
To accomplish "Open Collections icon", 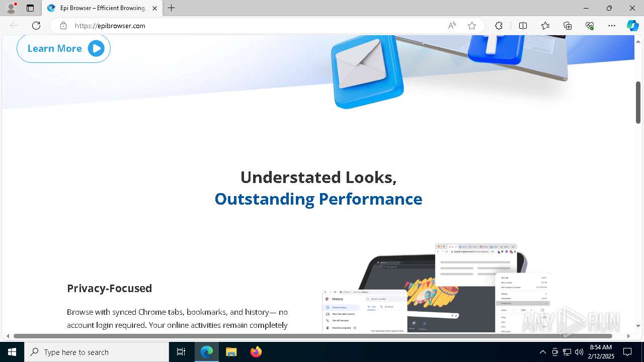I will tap(568, 26).
